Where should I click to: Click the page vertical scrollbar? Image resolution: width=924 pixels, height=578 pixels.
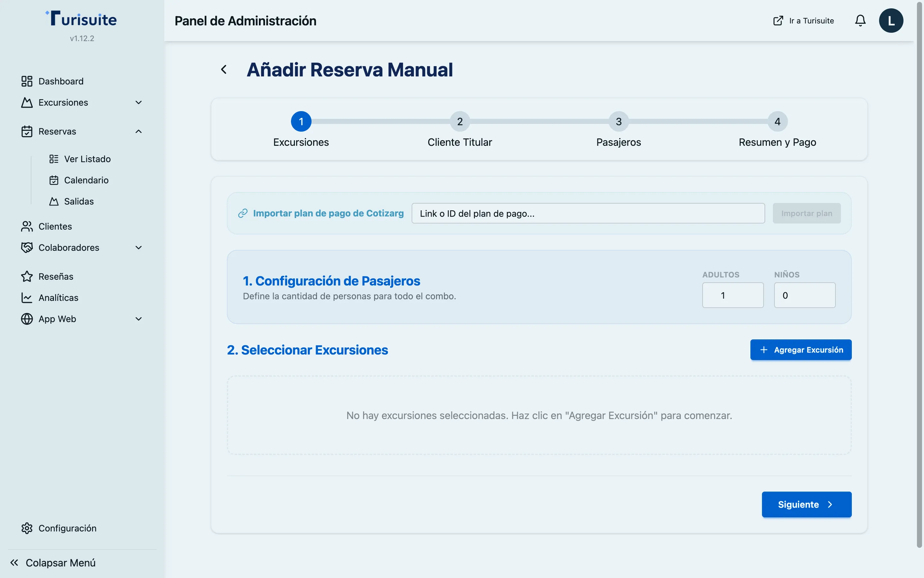tap(920, 275)
